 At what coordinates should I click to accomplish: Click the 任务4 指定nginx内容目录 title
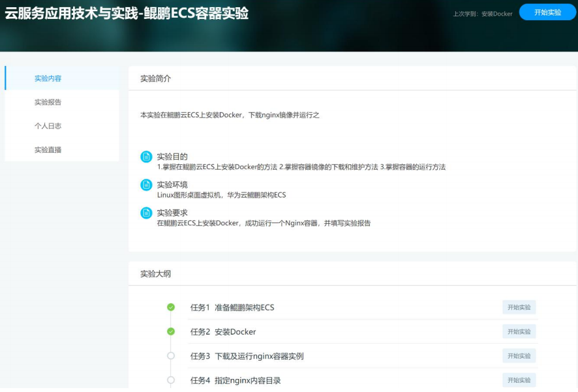click(x=236, y=380)
